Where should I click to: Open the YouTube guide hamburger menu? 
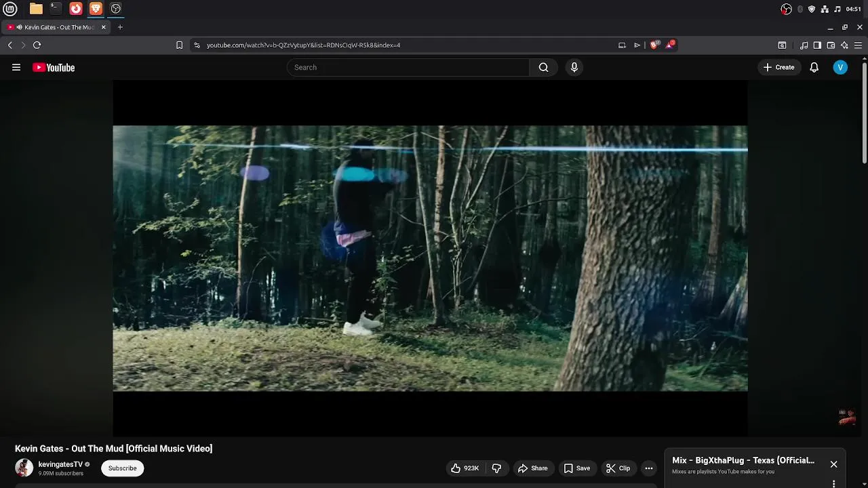pos(16,67)
